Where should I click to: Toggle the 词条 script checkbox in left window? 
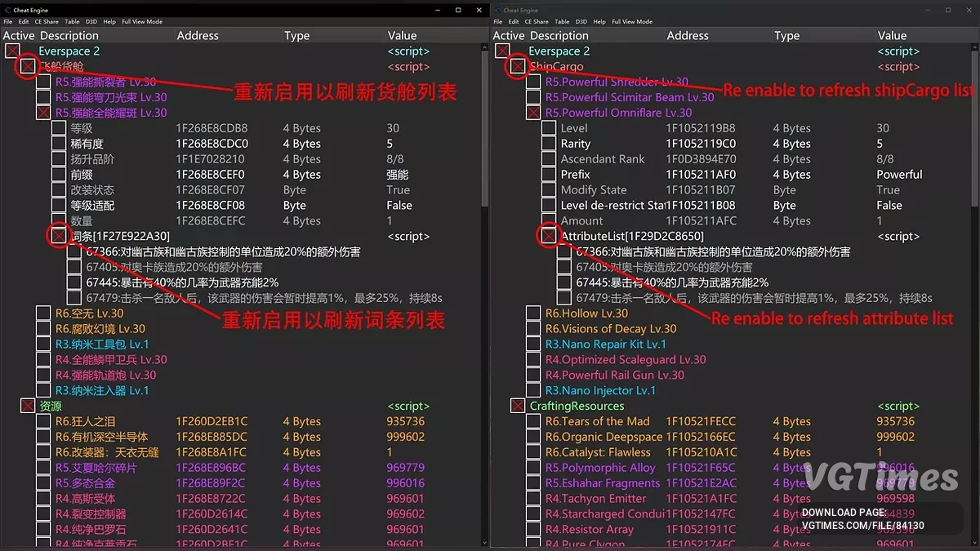point(59,236)
